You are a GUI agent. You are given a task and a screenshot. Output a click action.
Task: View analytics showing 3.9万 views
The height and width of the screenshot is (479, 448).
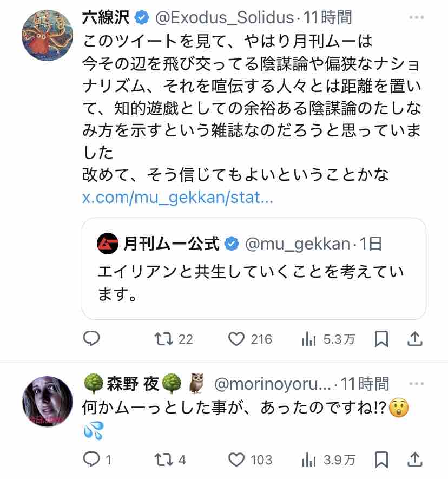(328, 460)
